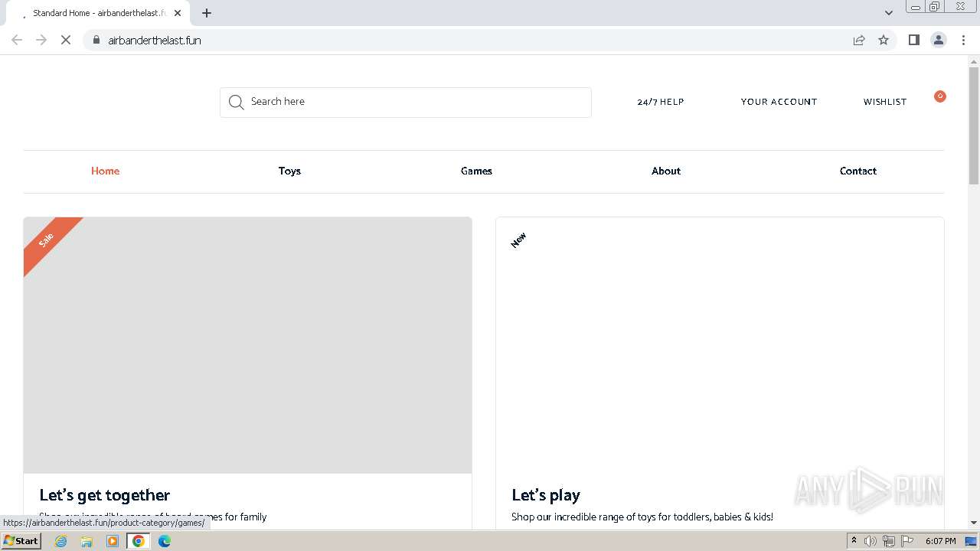Click the show desktop button

(x=972, y=541)
